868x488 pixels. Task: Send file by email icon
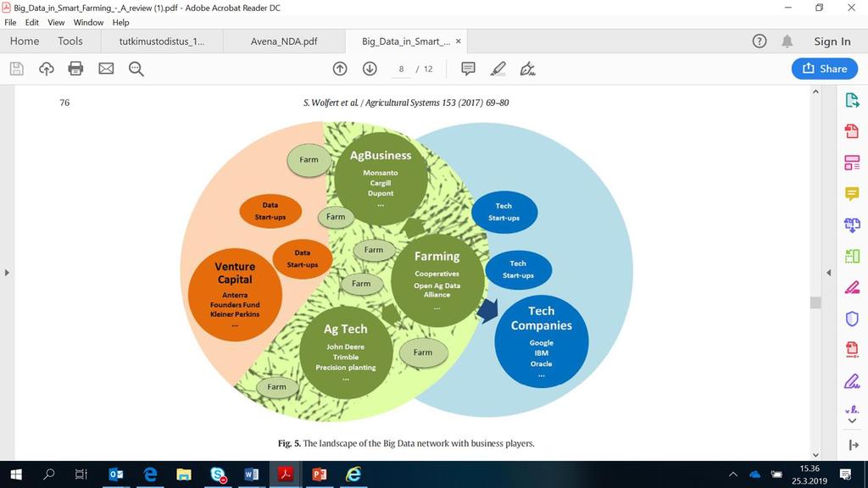pos(106,69)
